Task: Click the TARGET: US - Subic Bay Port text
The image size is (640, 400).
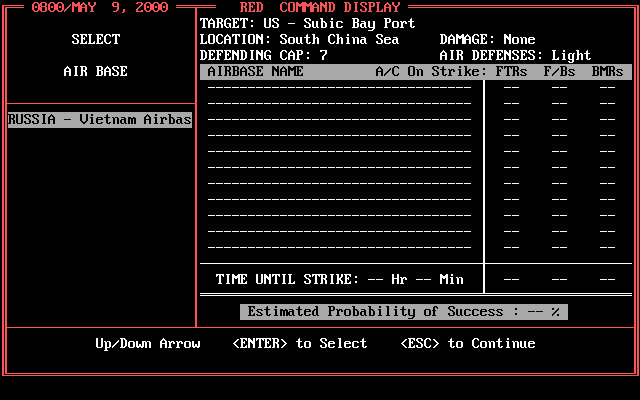Action: click(x=307, y=24)
